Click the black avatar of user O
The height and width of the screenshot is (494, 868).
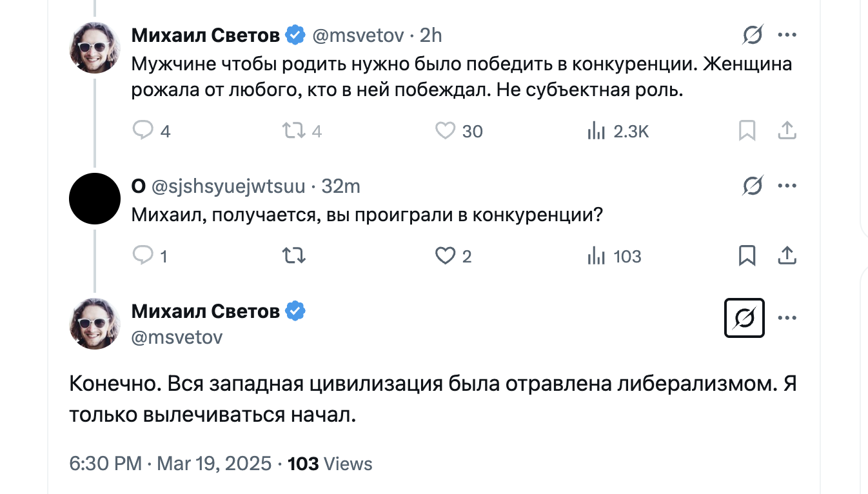tap(95, 199)
